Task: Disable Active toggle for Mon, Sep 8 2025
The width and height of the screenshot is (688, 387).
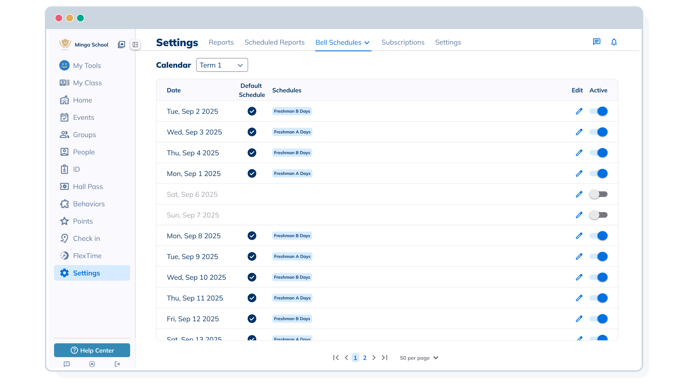Action: pos(599,236)
